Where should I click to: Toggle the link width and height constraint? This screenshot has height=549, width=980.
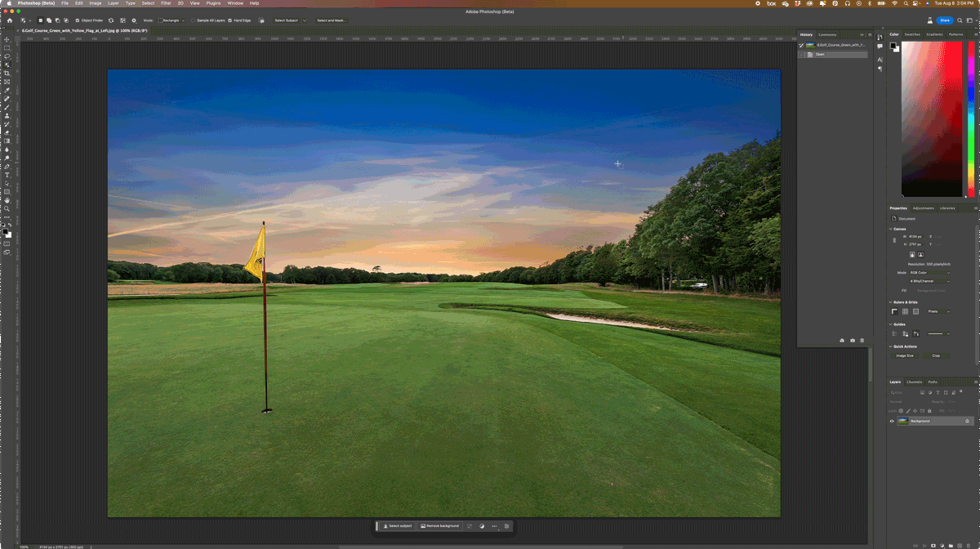(894, 240)
